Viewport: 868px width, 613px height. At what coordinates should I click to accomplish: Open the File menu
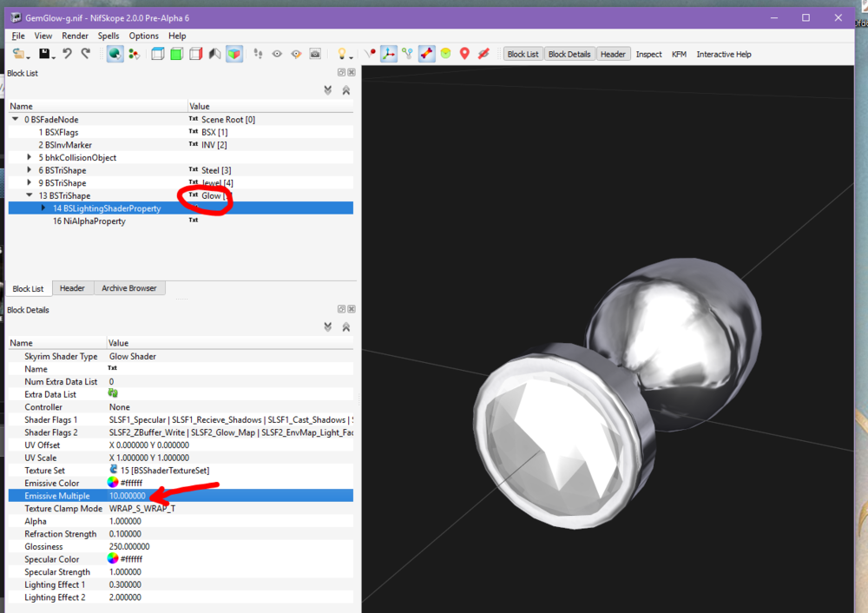click(18, 36)
